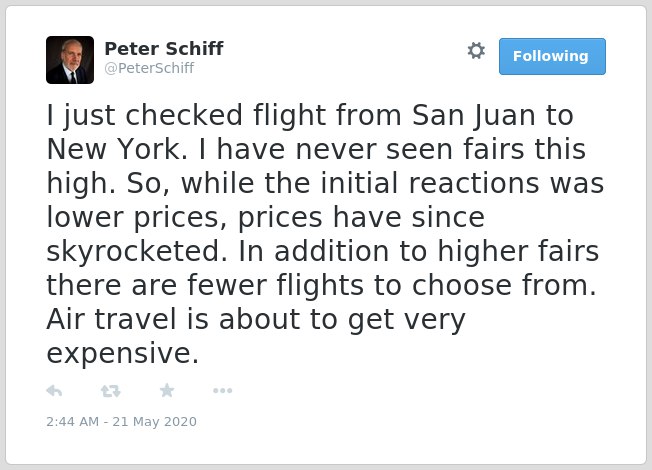Click the retweet arrows icon
652x470 pixels.
111,391
